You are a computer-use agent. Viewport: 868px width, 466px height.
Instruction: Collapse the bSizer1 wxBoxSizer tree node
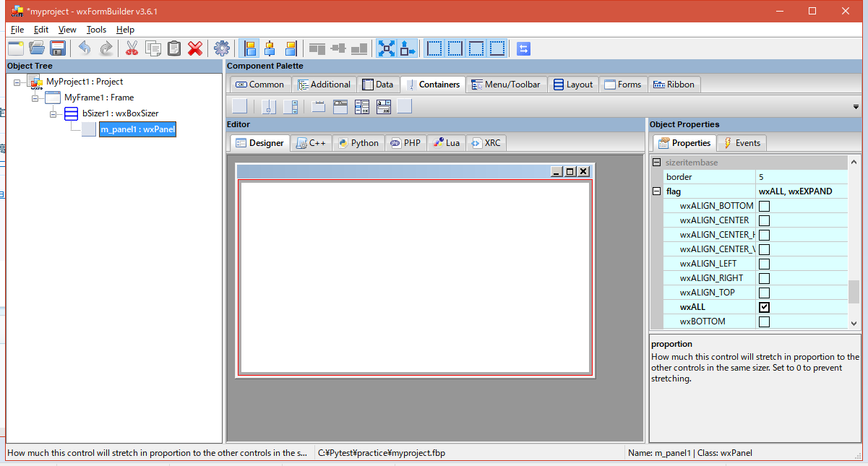pyautogui.click(x=53, y=113)
